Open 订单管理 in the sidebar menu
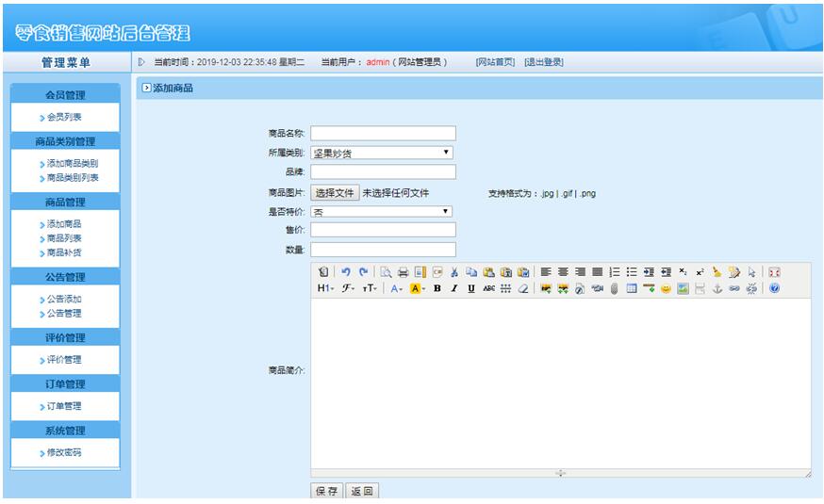The height and width of the screenshot is (504, 824). (64, 406)
